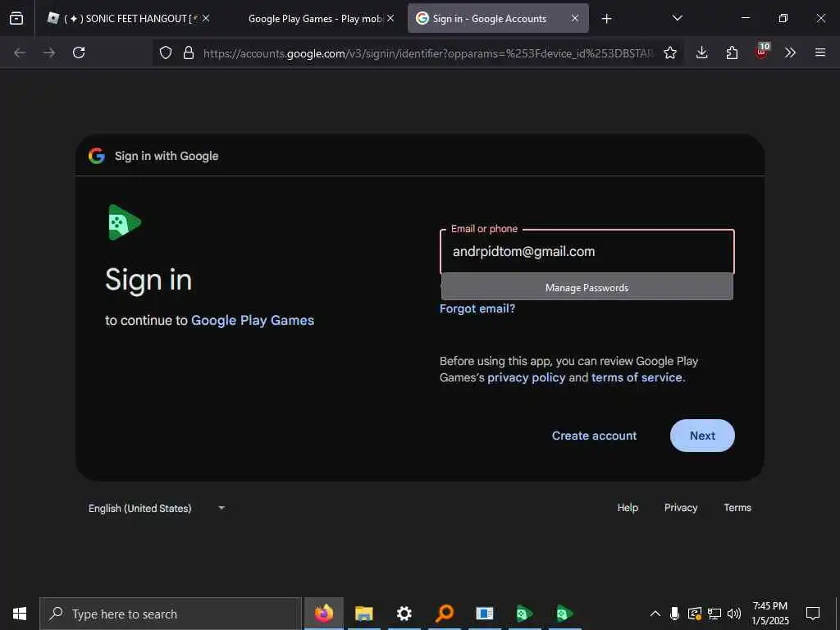Viewport: 840px width, 630px height.
Task: Show hidden system tray icons
Action: (x=655, y=614)
